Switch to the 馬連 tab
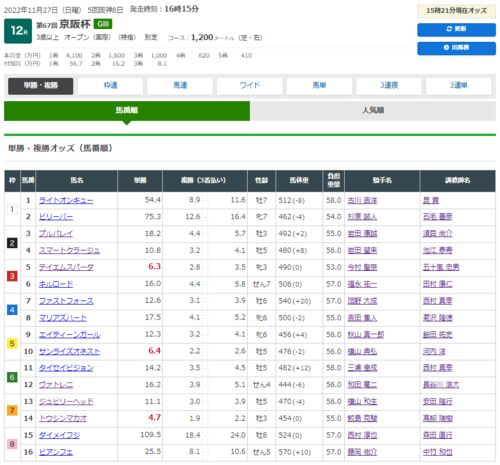The image size is (500, 465). coord(180,86)
